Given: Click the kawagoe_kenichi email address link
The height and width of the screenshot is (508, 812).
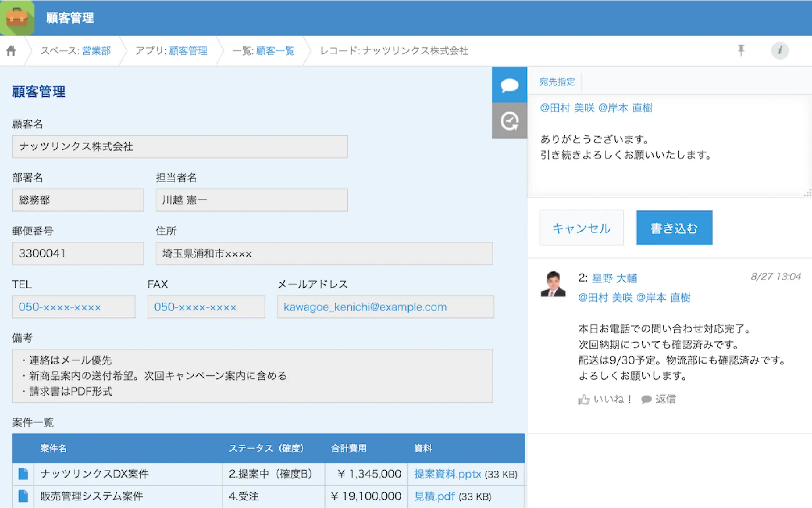Looking at the screenshot, I should 365,307.
